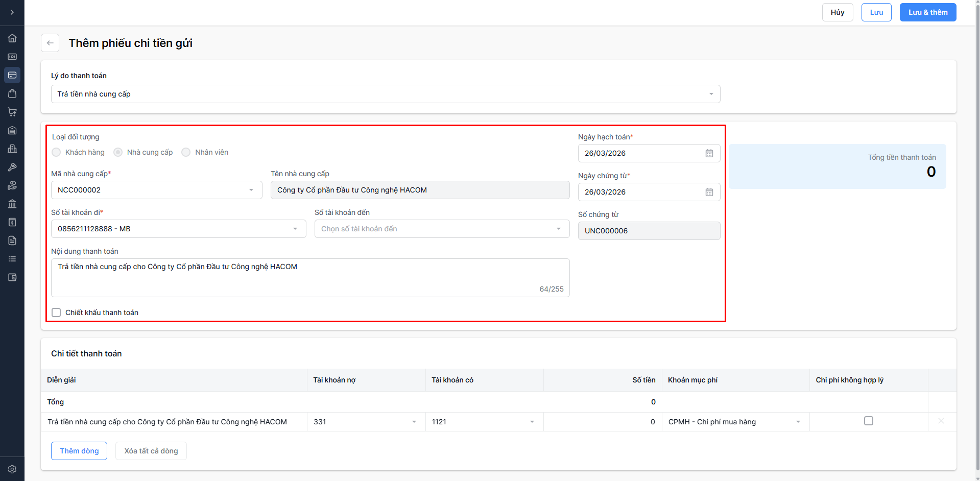
Task: Open calendar for Ngày hạch toán
Action: point(709,153)
